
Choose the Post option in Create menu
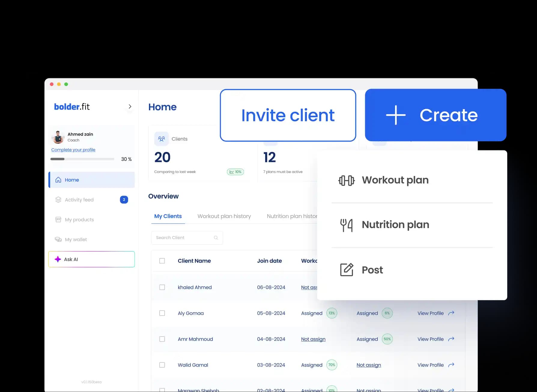point(372,270)
